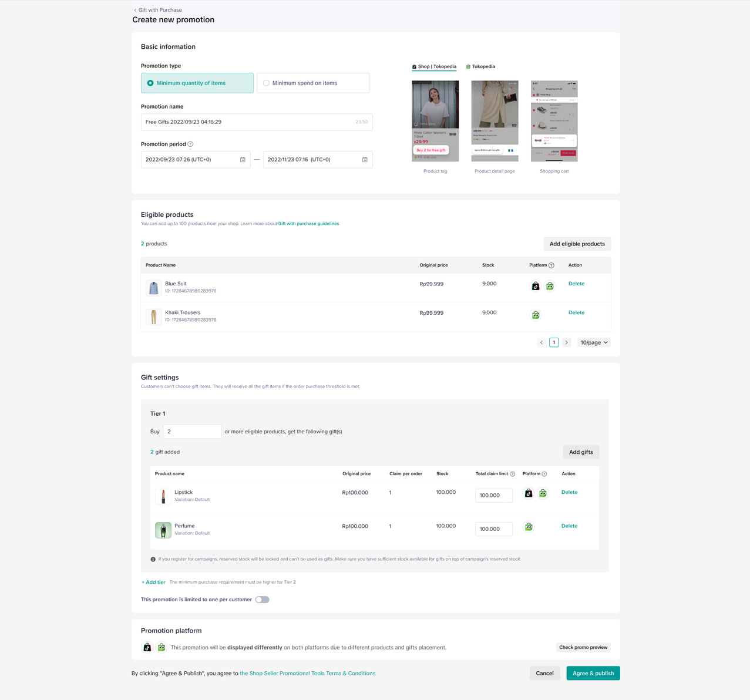Open Platform help icon in eligible products
Image resolution: width=750 pixels, height=700 pixels.
click(x=551, y=265)
